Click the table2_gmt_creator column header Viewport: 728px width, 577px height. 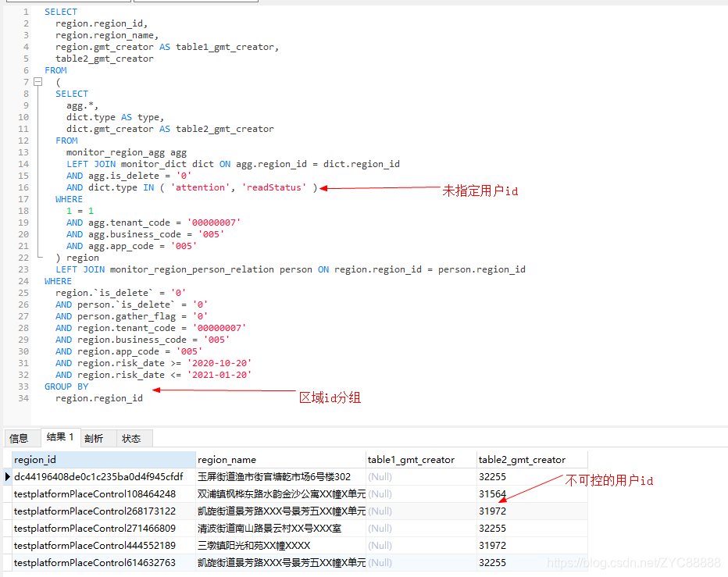[532, 460]
